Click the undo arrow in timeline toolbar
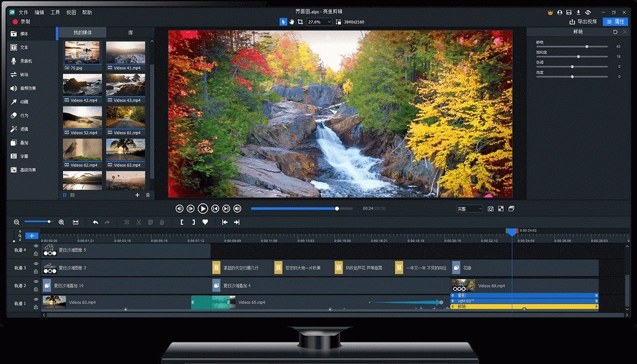The height and width of the screenshot is (364, 637). pos(96,222)
